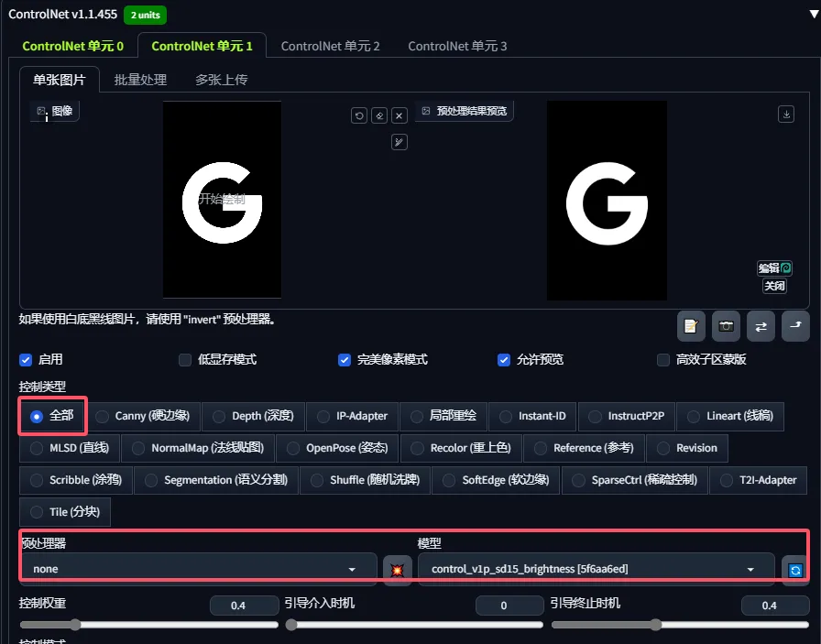Select the 全部 control type

pos(53,416)
